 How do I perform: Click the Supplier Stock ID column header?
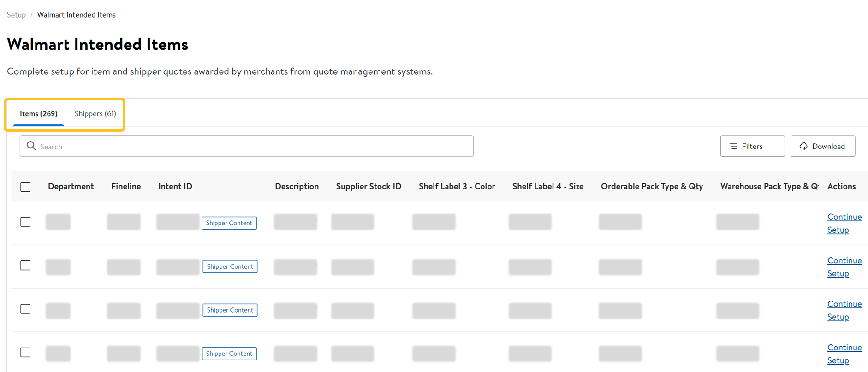click(369, 186)
